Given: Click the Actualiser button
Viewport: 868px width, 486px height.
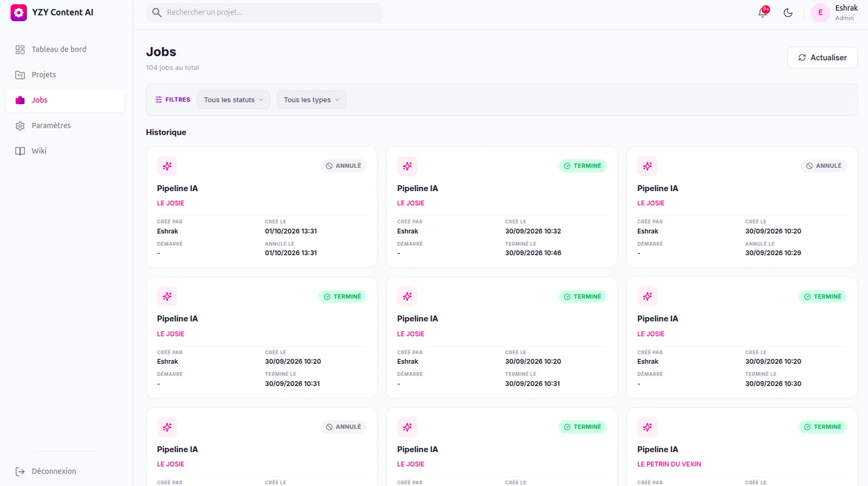Looking at the screenshot, I should click(822, 58).
